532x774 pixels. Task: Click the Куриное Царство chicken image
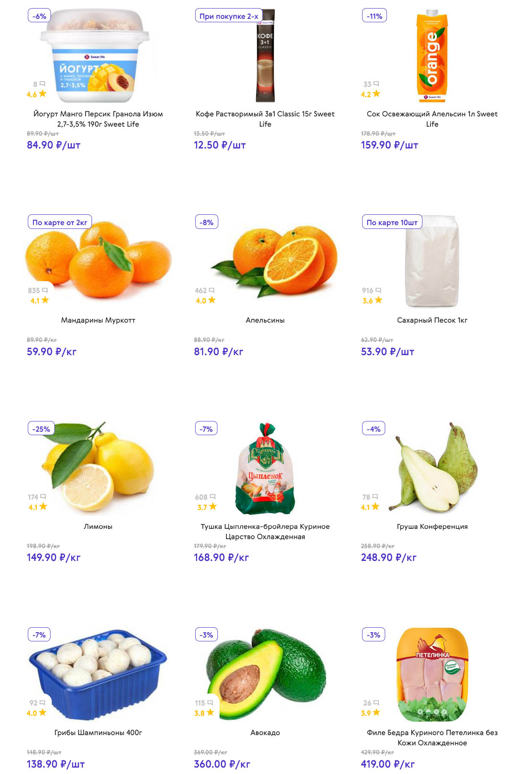[x=265, y=469]
